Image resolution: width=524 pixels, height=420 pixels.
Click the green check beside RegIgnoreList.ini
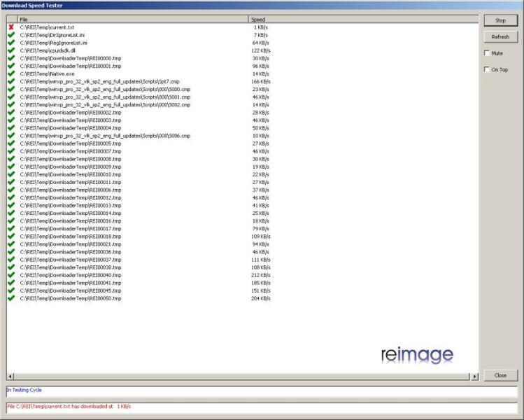11,43
